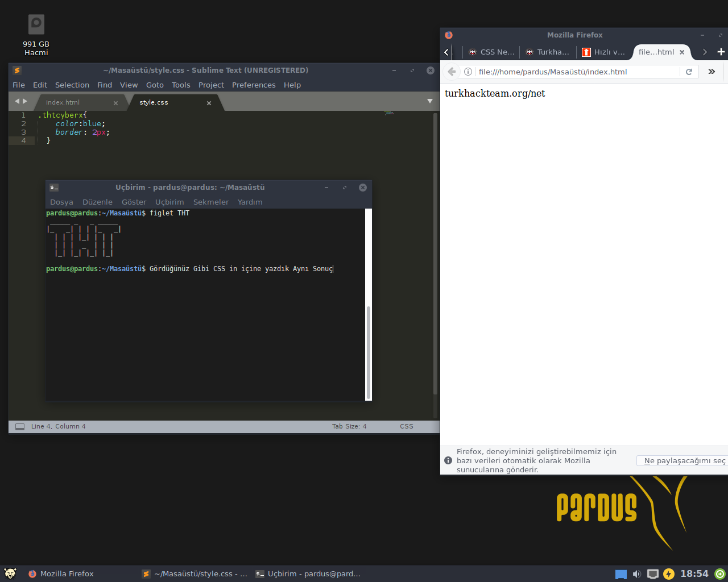Click the panel switcher icon in Sublime status bar

20,426
